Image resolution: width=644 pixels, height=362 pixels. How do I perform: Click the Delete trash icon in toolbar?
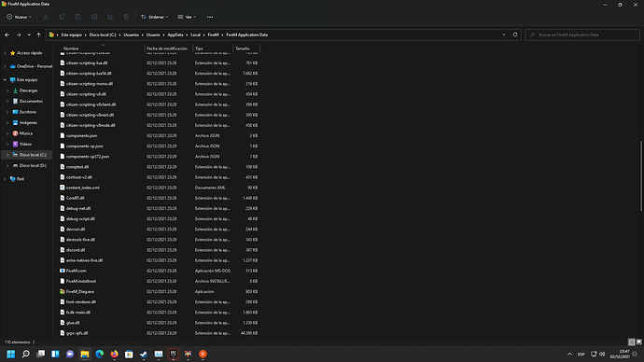(126, 17)
